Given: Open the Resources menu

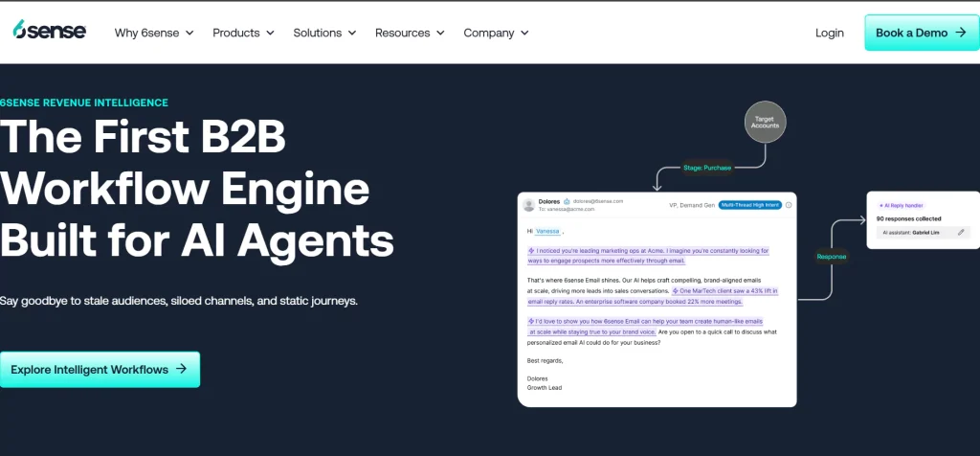Looking at the screenshot, I should (x=410, y=33).
